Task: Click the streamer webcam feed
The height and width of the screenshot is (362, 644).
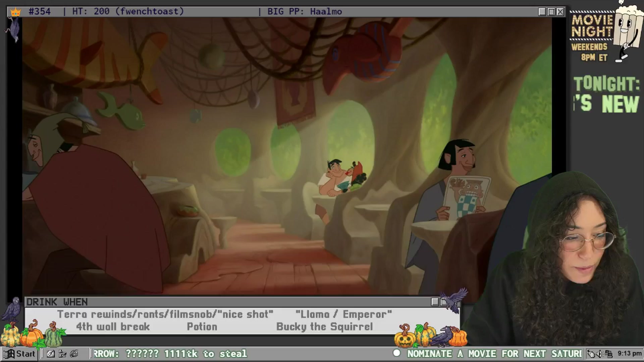Action: point(553,260)
